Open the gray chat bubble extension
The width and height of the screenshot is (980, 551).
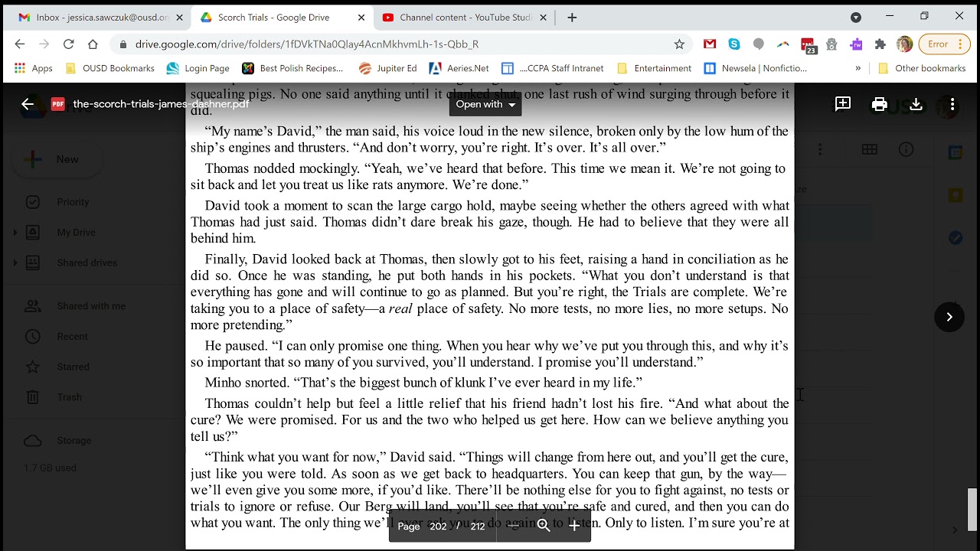click(x=759, y=44)
